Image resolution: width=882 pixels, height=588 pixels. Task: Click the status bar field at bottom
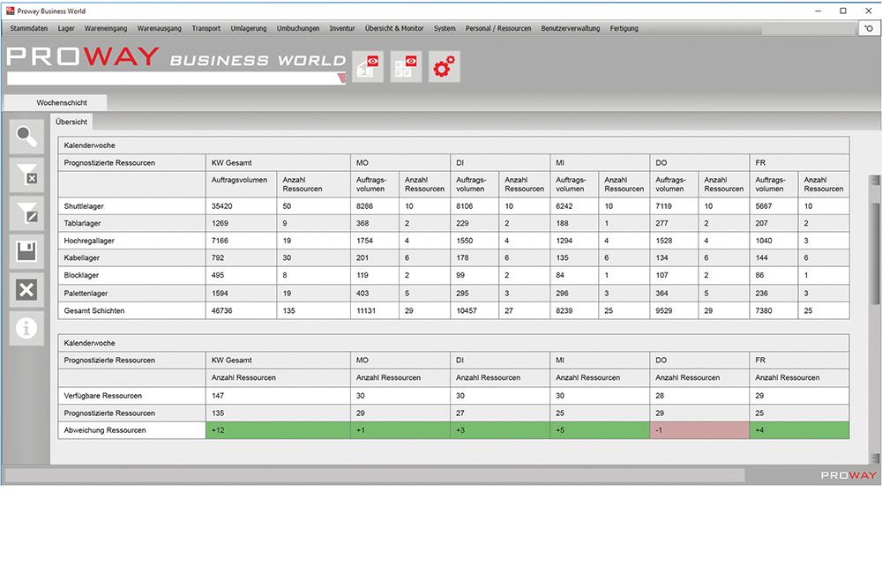tap(375, 475)
